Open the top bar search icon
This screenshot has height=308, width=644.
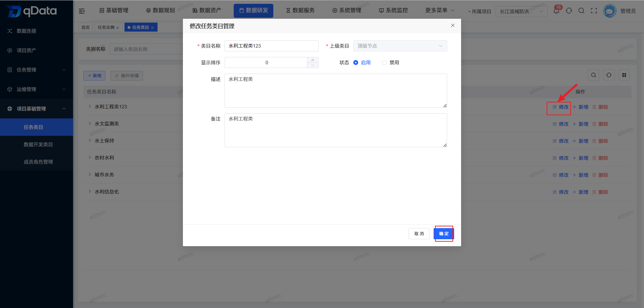tap(581, 11)
